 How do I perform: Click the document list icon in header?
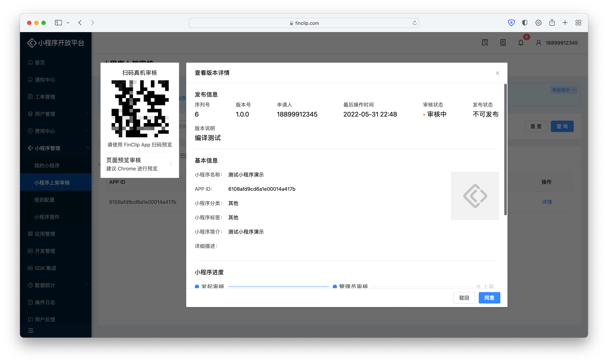coord(503,43)
